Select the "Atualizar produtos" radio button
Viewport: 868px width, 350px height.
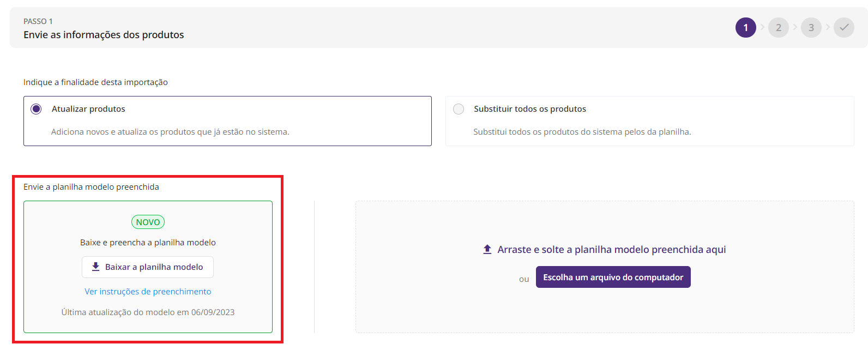(x=36, y=109)
